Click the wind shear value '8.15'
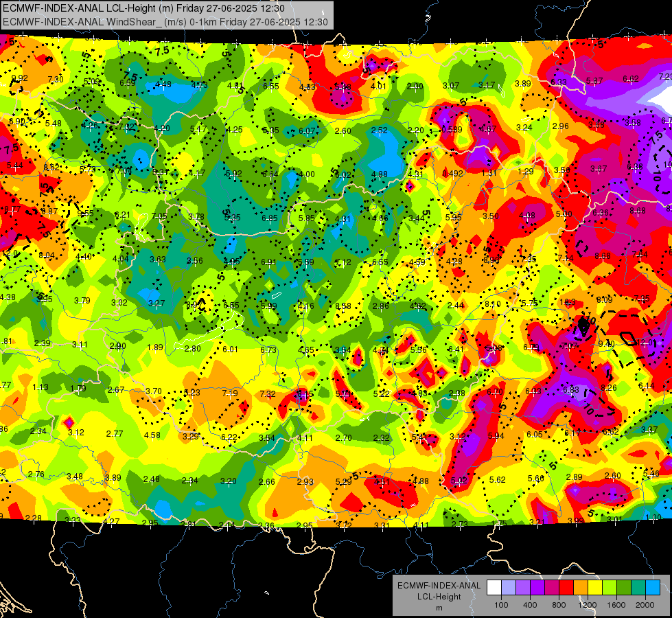 (x=305, y=394)
